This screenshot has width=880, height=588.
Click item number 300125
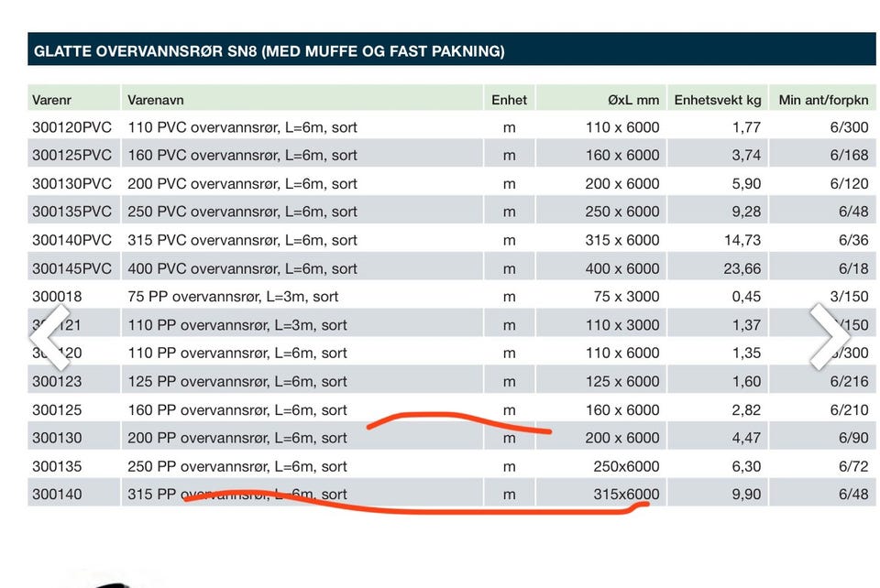57,410
